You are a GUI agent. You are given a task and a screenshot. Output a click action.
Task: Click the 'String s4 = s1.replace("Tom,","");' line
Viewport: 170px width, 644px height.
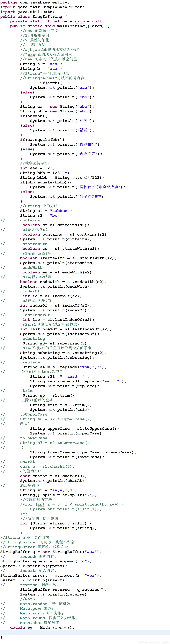(x=65, y=367)
